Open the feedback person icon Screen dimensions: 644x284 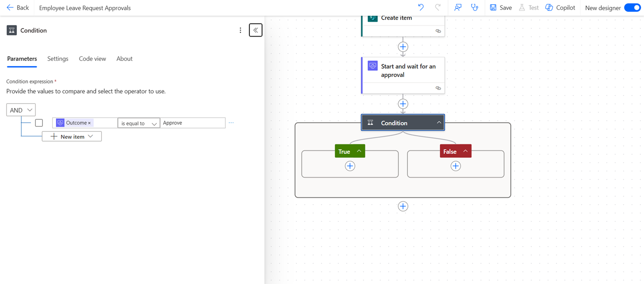point(458,7)
